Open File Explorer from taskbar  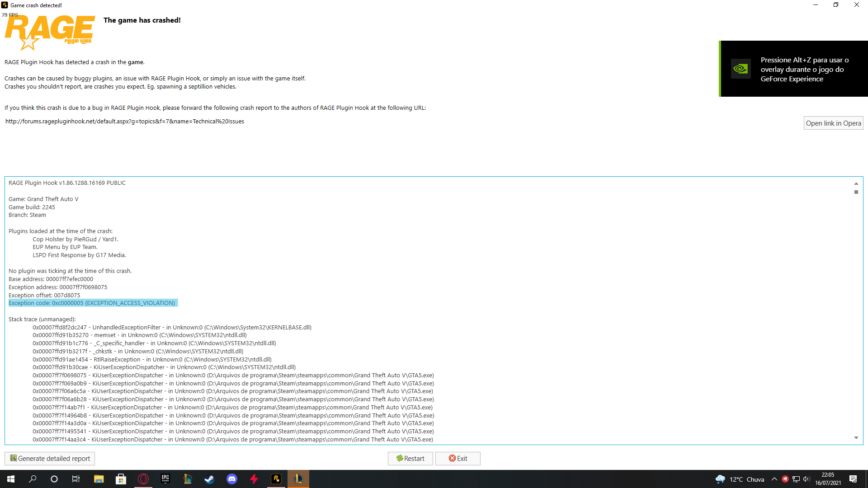(99, 479)
